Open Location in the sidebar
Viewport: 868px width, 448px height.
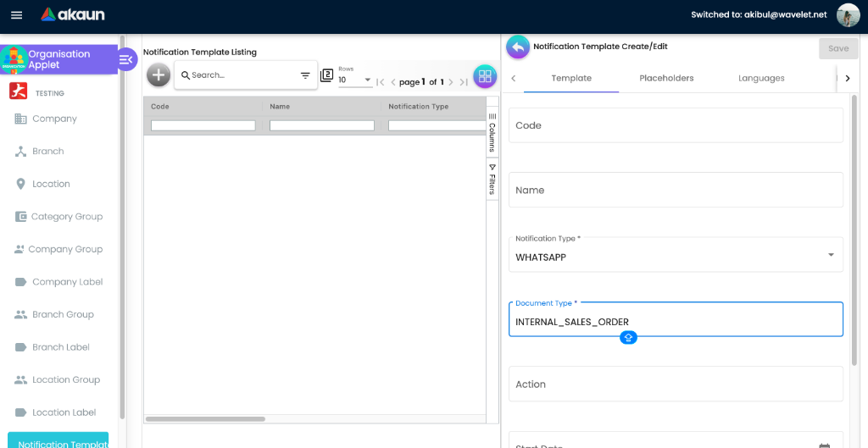click(51, 184)
